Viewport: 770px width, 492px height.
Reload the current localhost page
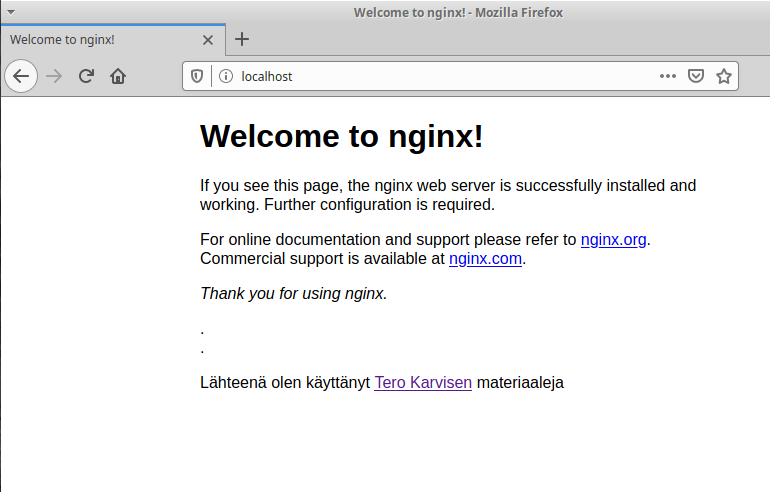click(x=86, y=76)
